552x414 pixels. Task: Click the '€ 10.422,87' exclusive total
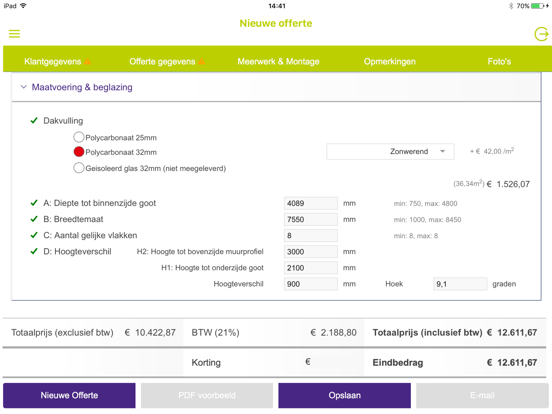(x=150, y=333)
